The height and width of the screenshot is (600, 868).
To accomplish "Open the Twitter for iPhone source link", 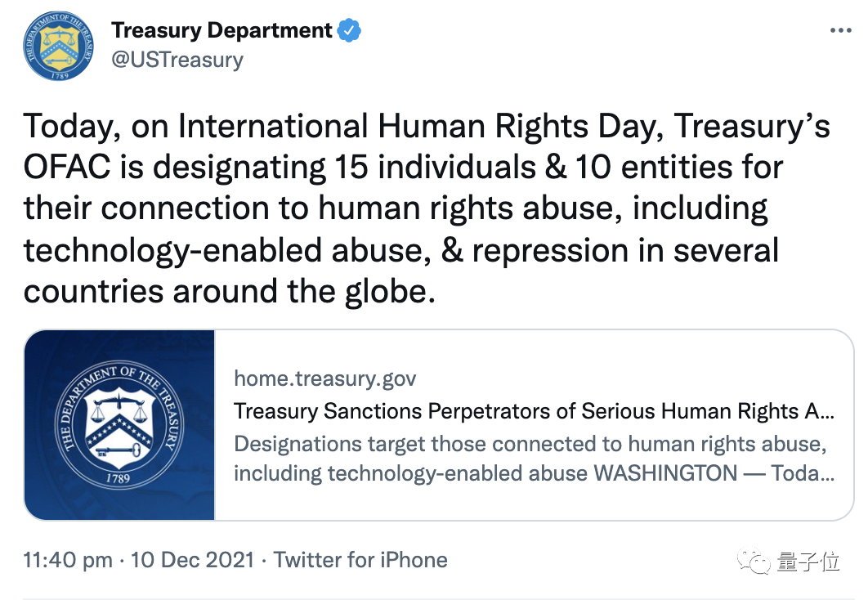I will coord(360,560).
